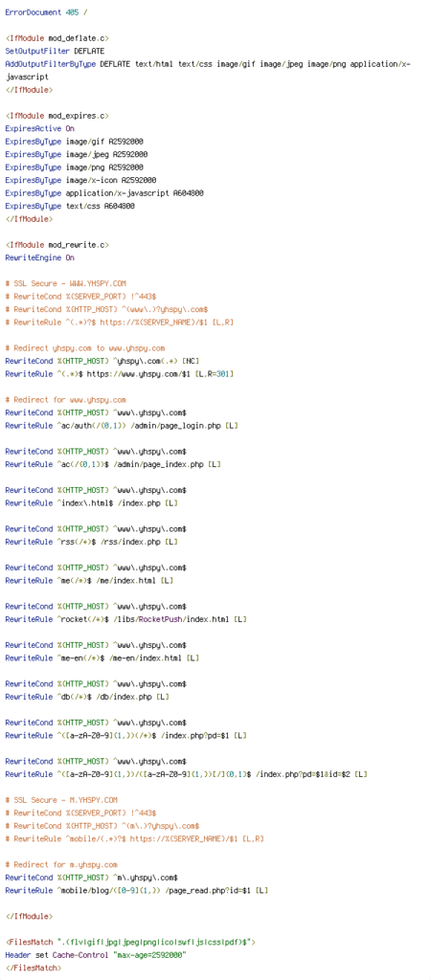Place cursor on SetOutputFilter DEFLATE line
The image size is (431, 980).
coord(55,52)
